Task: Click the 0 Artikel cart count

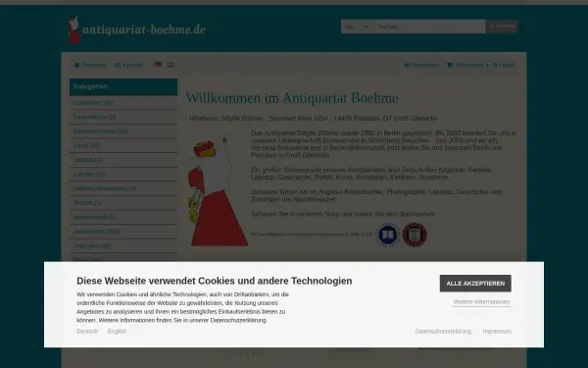Action: tap(504, 65)
